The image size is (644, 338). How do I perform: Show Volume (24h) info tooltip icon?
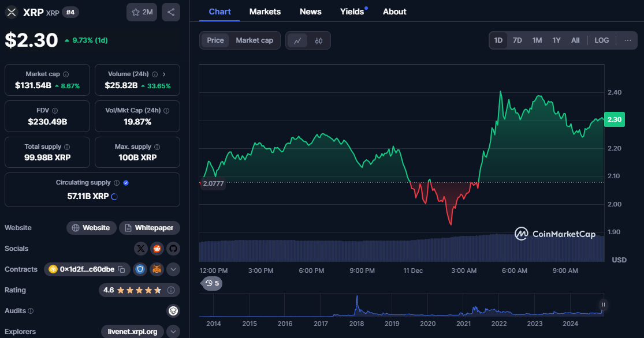155,74
